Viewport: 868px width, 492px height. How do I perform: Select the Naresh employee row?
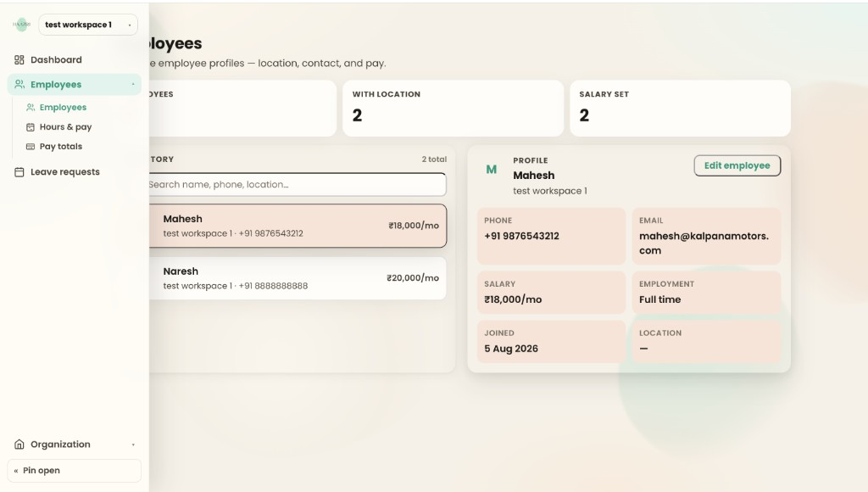click(297, 278)
